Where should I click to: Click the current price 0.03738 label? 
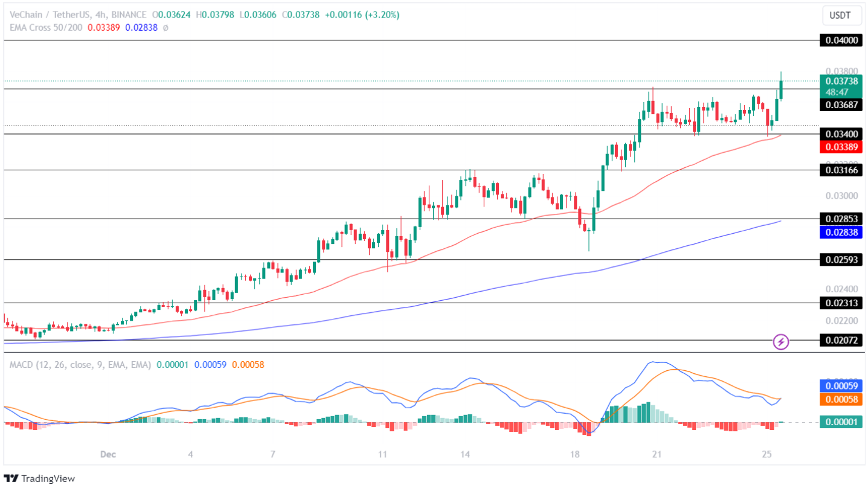[x=840, y=81]
